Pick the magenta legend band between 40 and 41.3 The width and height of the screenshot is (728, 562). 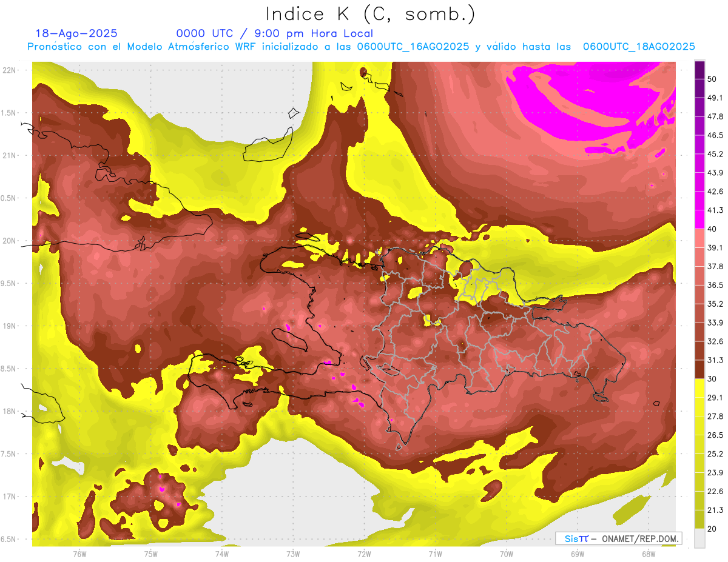tap(699, 219)
